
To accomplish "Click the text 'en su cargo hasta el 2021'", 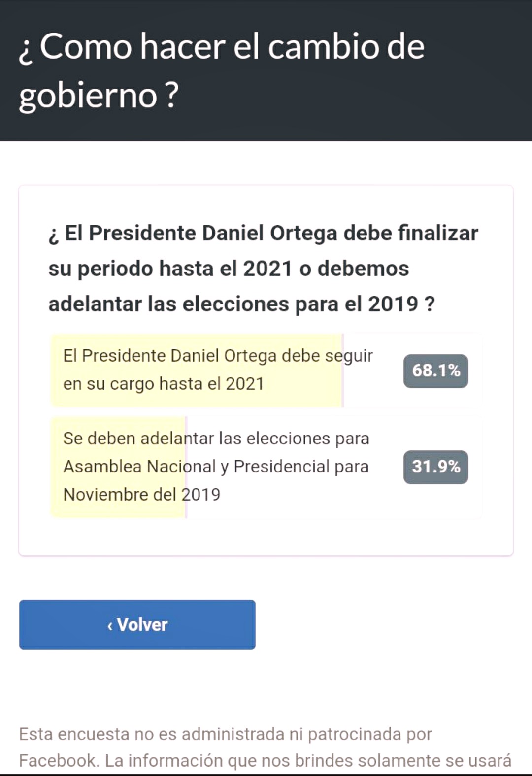I will 164,384.
